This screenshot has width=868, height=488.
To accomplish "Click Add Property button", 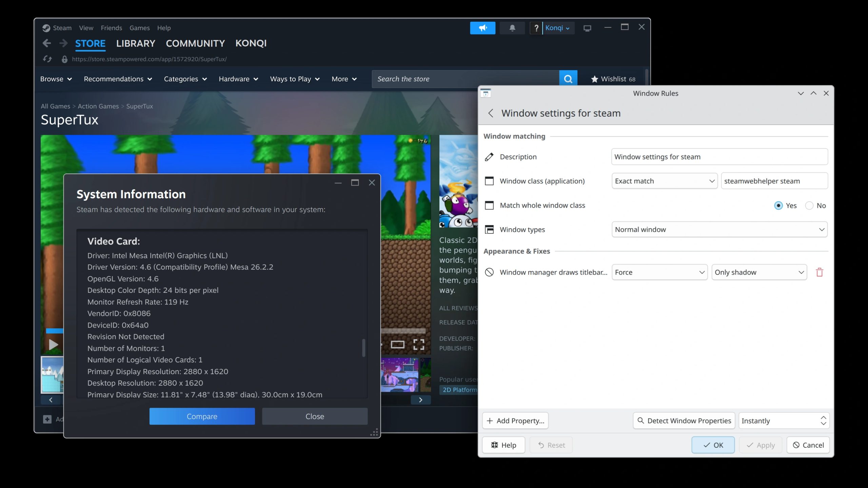I will (515, 421).
